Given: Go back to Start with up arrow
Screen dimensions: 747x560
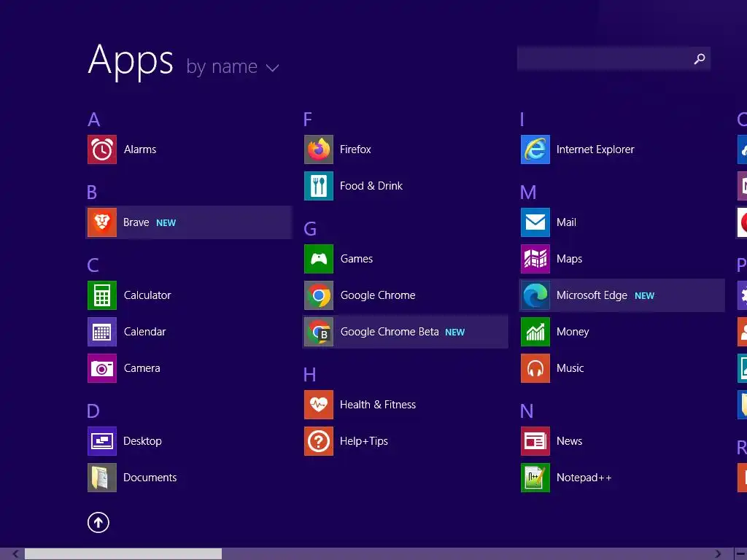Looking at the screenshot, I should (x=98, y=522).
